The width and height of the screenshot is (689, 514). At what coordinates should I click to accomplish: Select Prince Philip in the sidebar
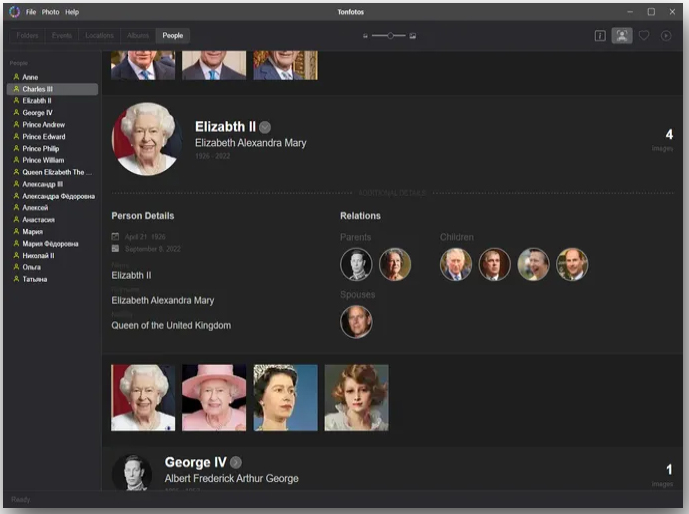point(52,148)
